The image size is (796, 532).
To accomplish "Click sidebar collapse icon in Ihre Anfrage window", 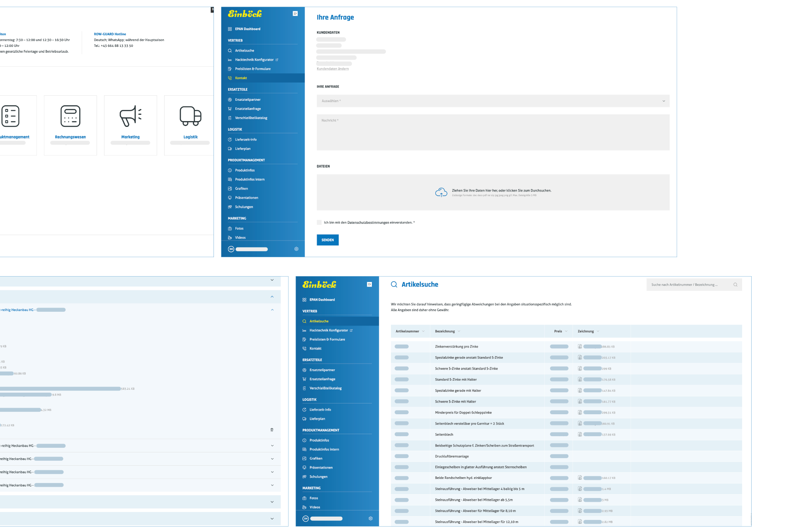I will coord(295,14).
